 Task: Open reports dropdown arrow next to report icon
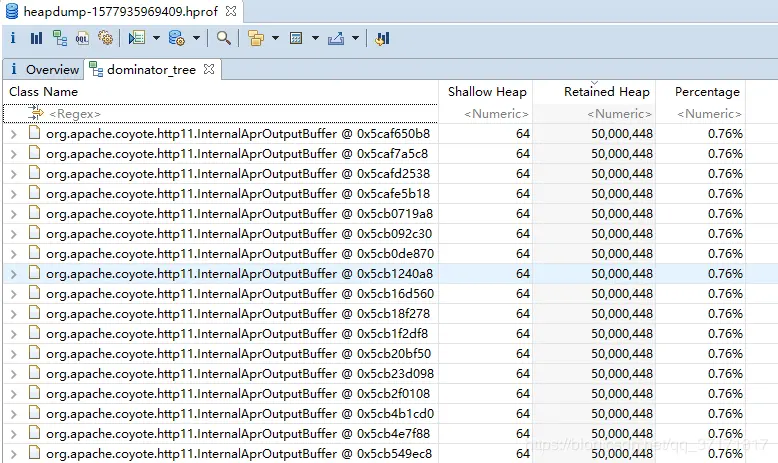[156, 38]
